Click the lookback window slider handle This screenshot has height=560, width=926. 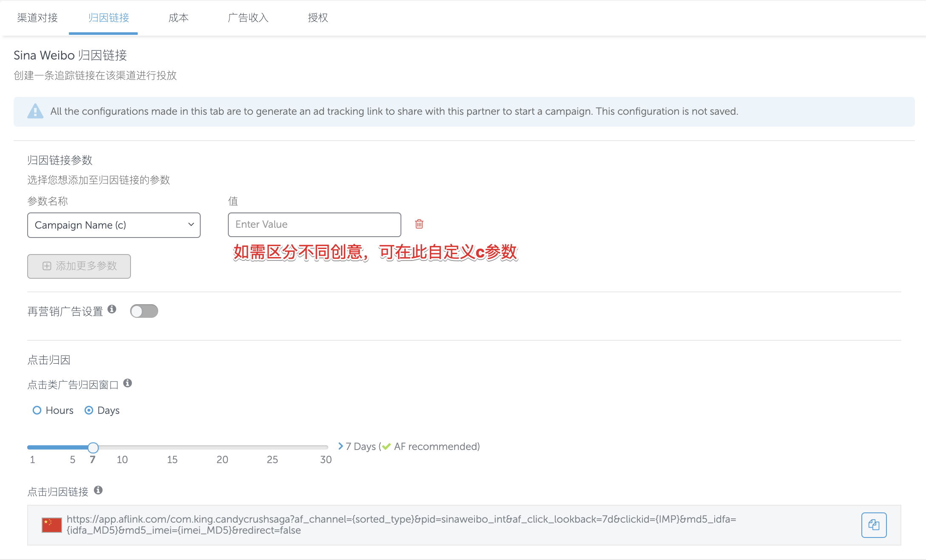click(93, 447)
